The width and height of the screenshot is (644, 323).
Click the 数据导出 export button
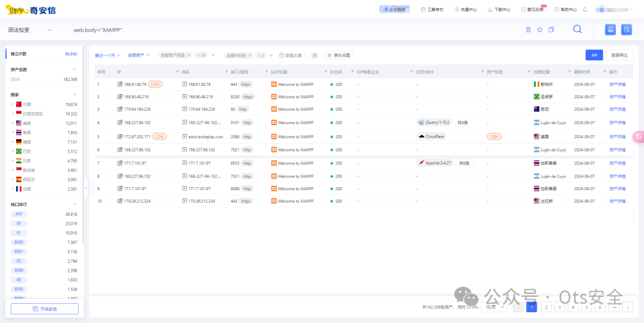(x=620, y=55)
